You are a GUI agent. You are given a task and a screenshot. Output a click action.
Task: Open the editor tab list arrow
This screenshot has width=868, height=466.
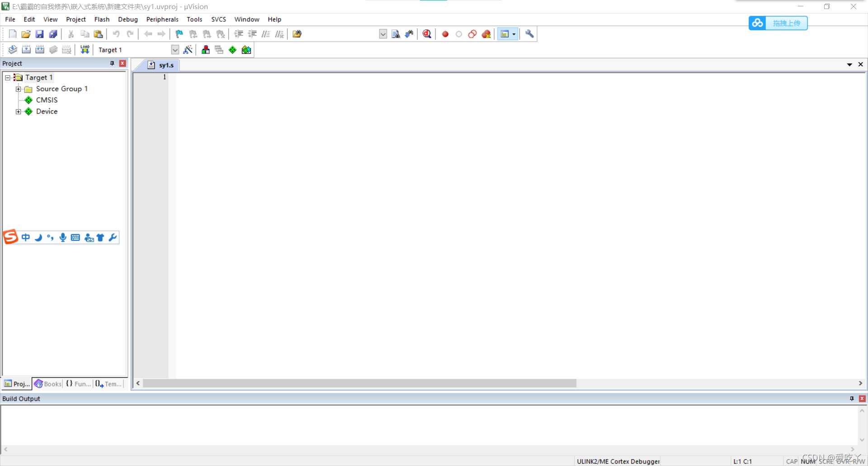(x=849, y=65)
